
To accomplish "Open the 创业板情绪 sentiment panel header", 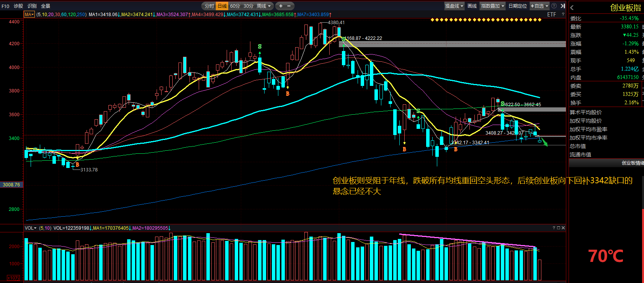I will pos(606,163).
